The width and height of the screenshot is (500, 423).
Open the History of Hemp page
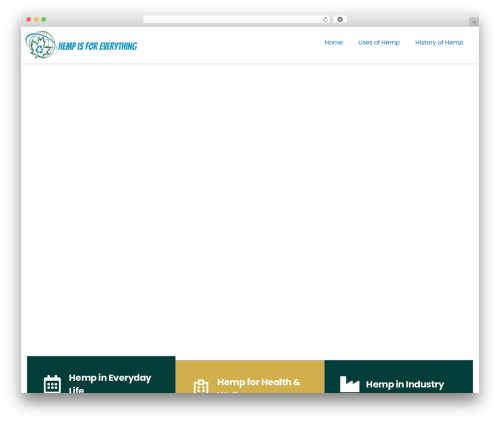[439, 42]
